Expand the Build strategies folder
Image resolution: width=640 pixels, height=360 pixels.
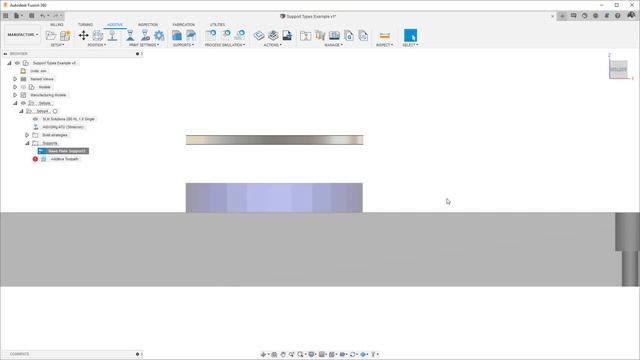tap(27, 135)
